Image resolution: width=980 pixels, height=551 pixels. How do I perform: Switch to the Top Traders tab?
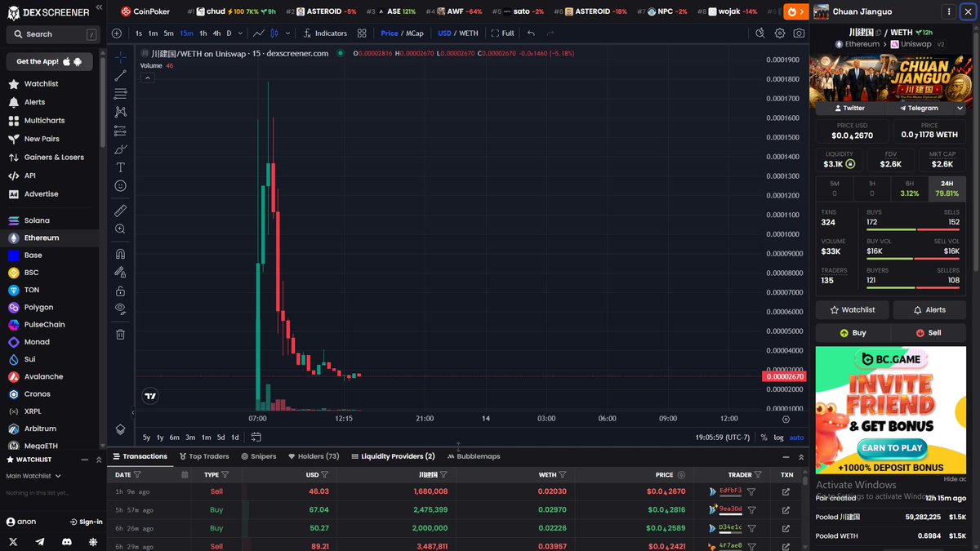[x=204, y=456]
